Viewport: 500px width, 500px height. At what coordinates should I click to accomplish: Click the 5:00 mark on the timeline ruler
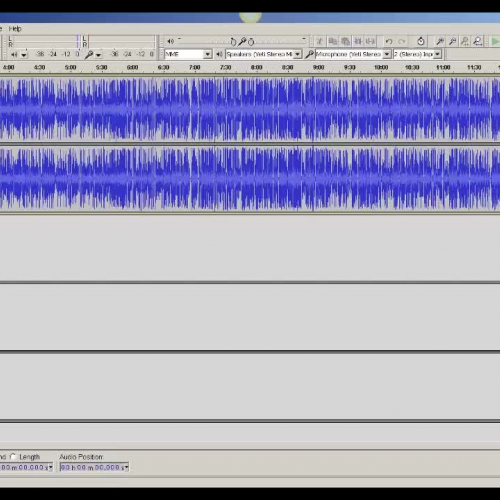pyautogui.click(x=70, y=67)
